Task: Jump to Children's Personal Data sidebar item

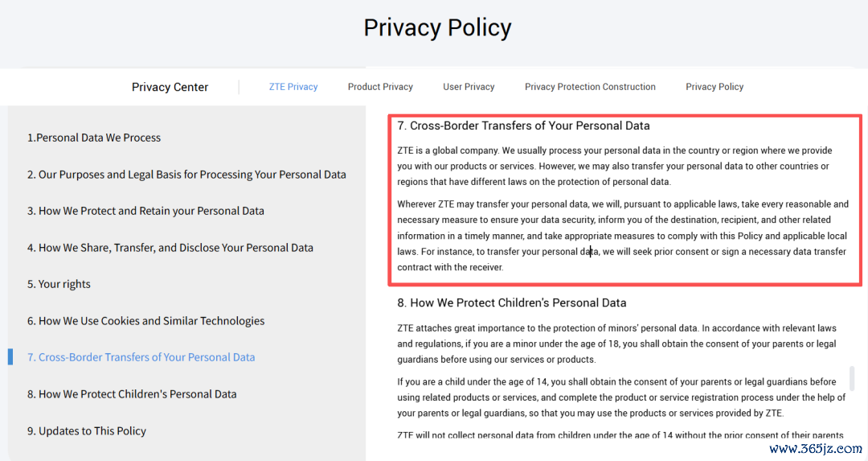Action: [132, 394]
